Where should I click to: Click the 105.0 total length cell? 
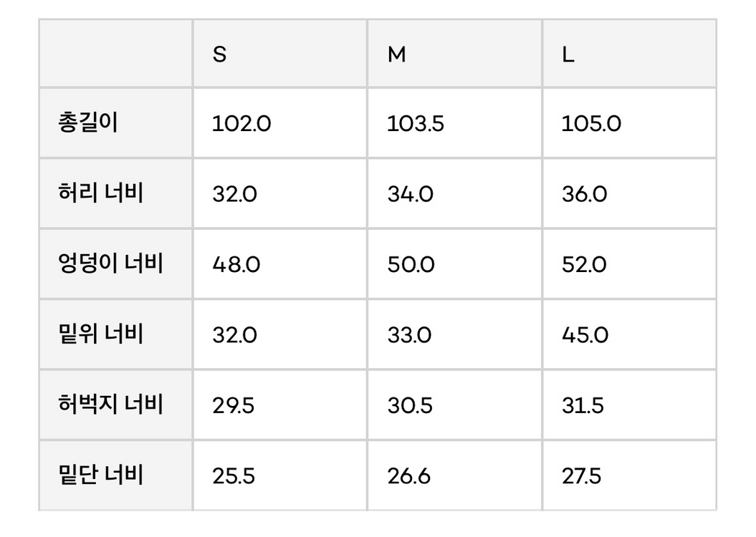click(x=591, y=124)
